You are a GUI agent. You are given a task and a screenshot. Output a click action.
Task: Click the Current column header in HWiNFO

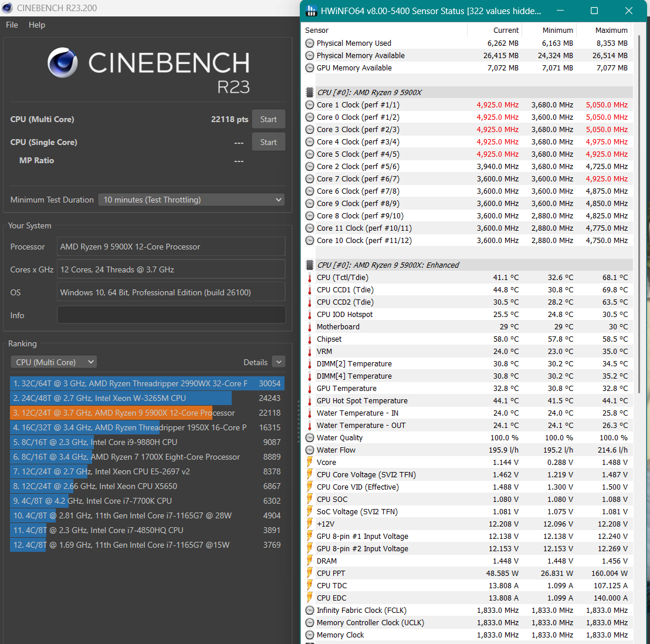pos(506,31)
